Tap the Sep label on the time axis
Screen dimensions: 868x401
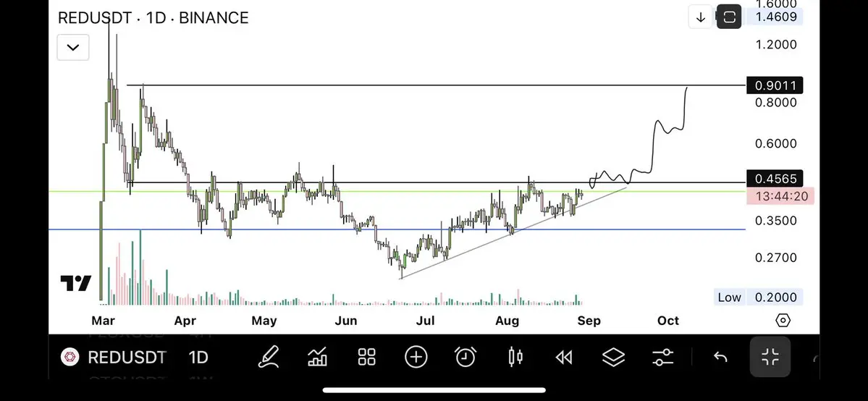point(589,321)
